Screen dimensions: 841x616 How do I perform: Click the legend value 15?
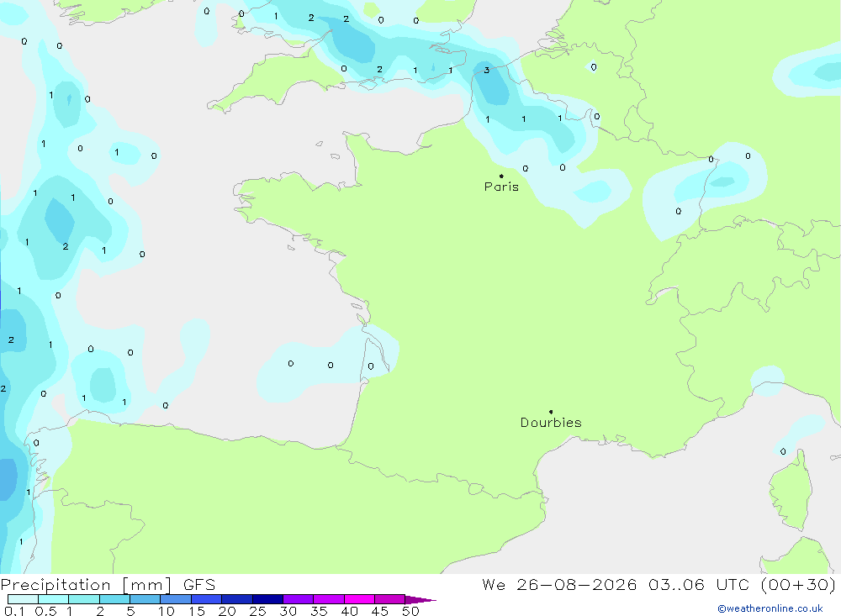pyautogui.click(x=197, y=611)
